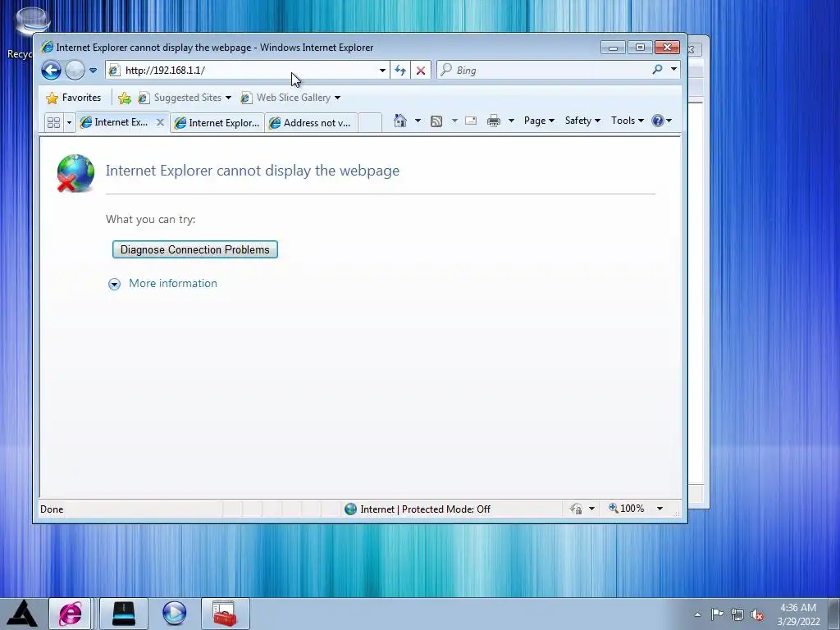Click the search magnifier icon
Image resolution: width=840 pixels, height=630 pixels.
(x=657, y=70)
